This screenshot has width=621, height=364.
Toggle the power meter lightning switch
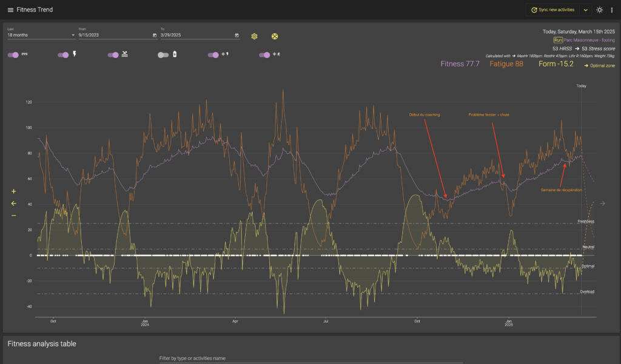pos(63,55)
